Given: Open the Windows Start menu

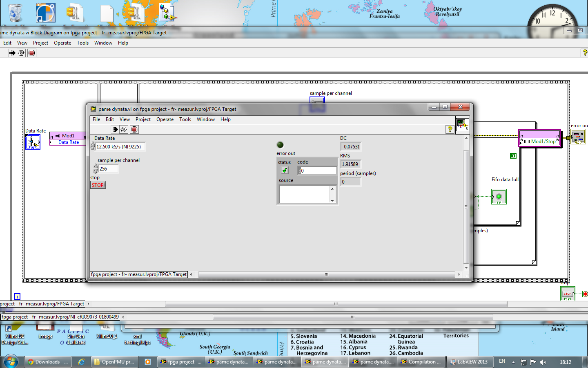Looking at the screenshot, I should [11, 361].
